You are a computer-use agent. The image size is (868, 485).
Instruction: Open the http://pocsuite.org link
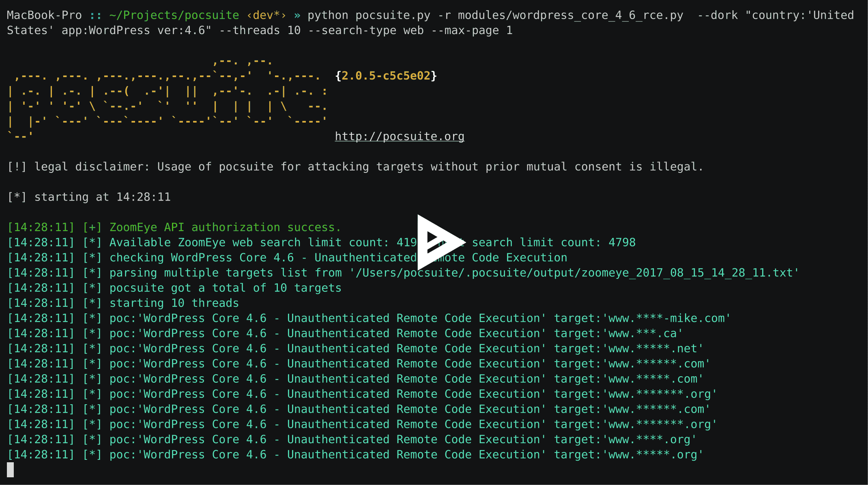[400, 136]
